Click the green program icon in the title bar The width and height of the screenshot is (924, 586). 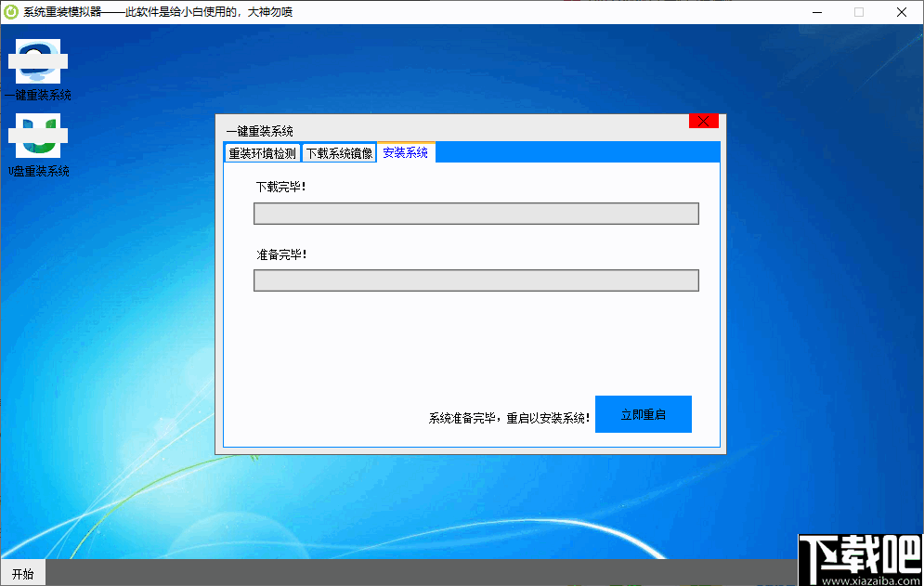click(10, 12)
